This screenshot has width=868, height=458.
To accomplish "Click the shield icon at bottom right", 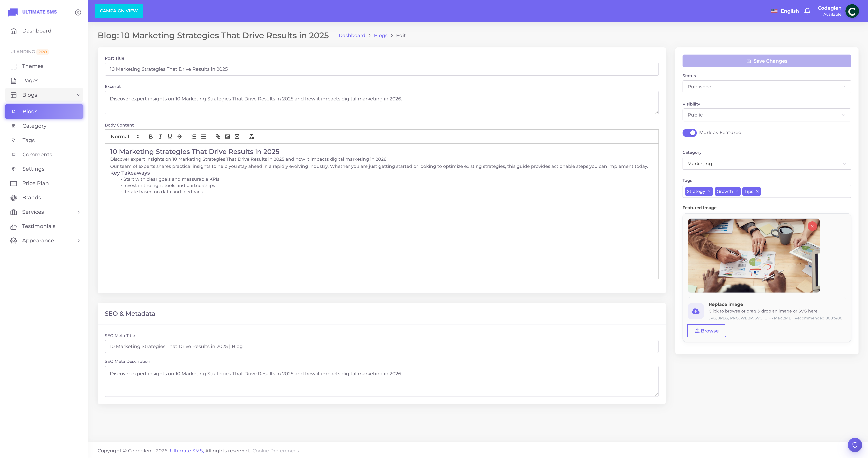I will [x=854, y=445].
